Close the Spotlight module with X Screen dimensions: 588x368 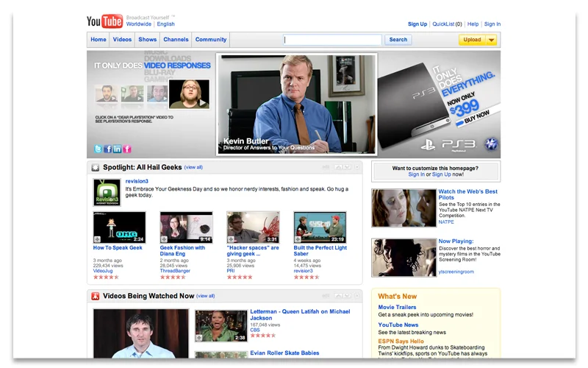click(x=357, y=167)
